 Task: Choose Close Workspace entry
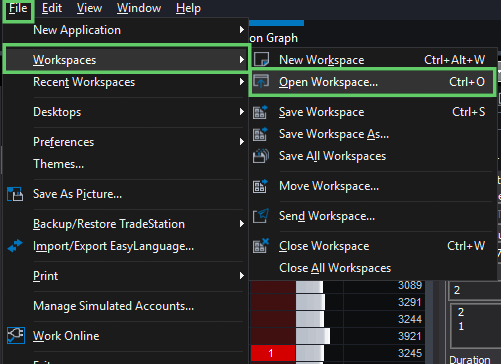point(324,246)
